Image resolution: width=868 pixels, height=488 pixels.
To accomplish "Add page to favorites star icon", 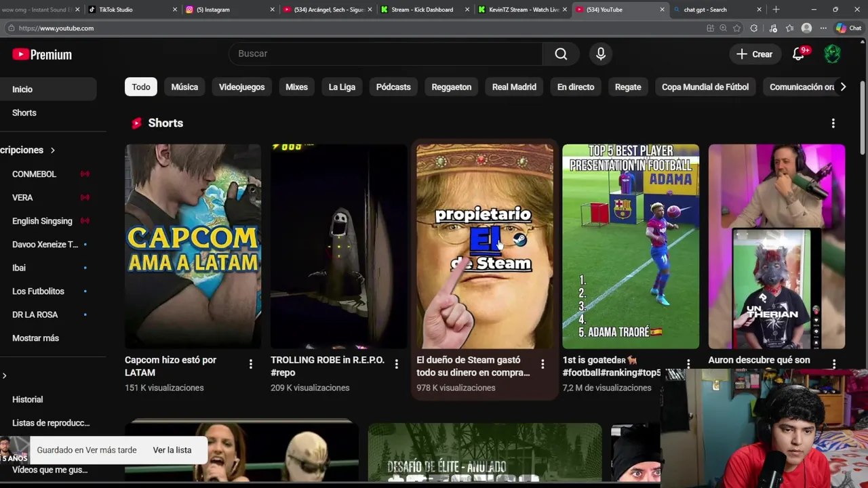I will 737,28.
